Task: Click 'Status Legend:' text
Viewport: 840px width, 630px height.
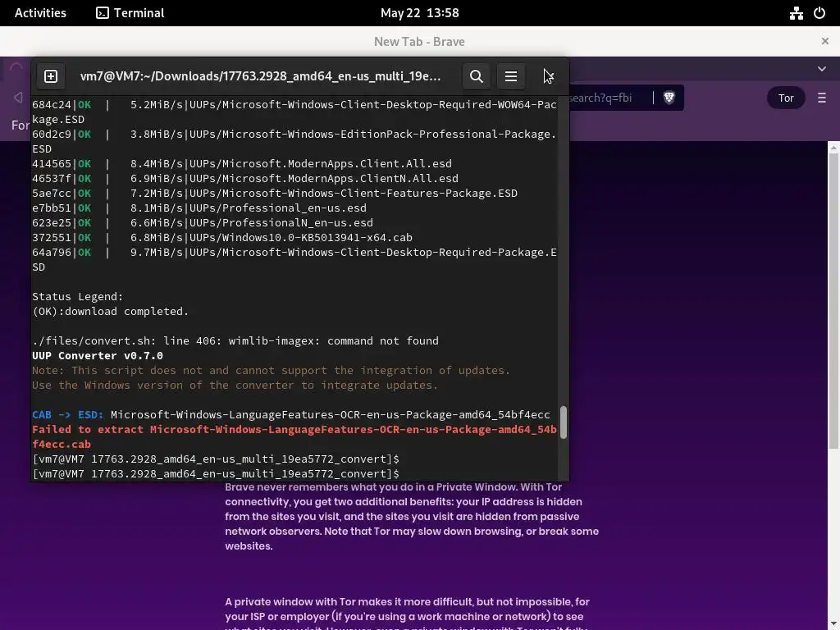Action: pos(78,296)
